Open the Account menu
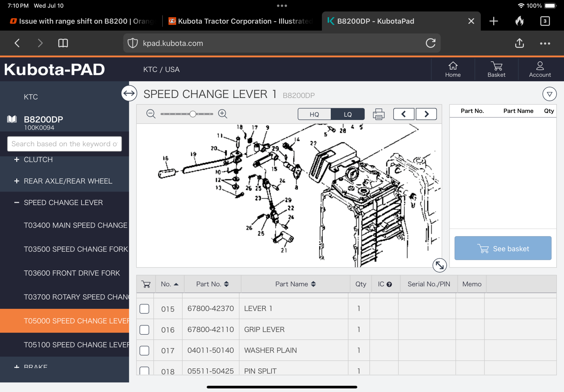The image size is (564, 392). (x=540, y=69)
